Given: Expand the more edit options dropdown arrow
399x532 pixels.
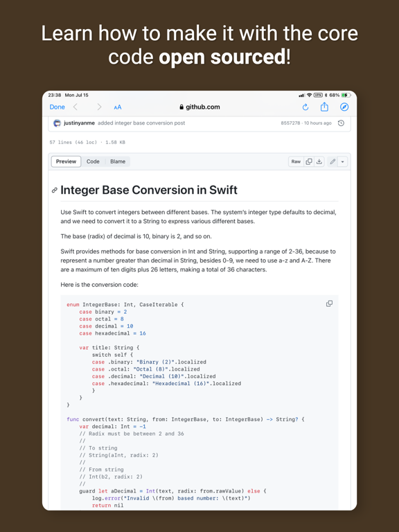Looking at the screenshot, I should [342, 162].
